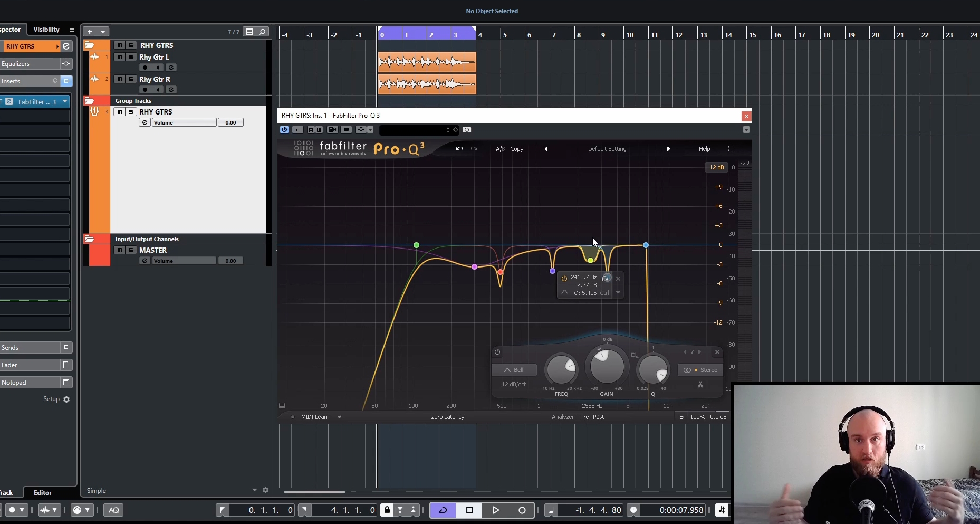This screenshot has height=524, width=980.
Task: Toggle monitor on Rhy Gtr R track
Action: click(x=158, y=90)
